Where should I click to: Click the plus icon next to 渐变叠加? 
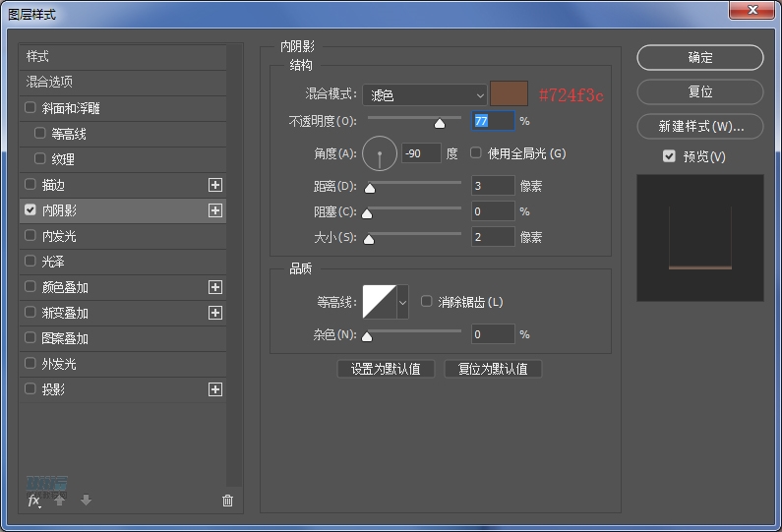pyautogui.click(x=215, y=313)
